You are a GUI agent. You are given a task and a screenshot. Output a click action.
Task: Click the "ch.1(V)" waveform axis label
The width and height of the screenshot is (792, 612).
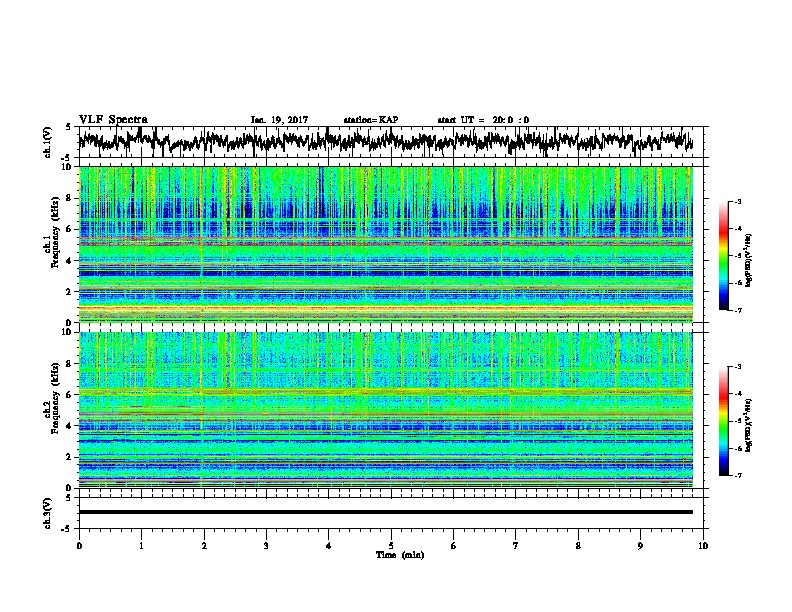(47, 142)
